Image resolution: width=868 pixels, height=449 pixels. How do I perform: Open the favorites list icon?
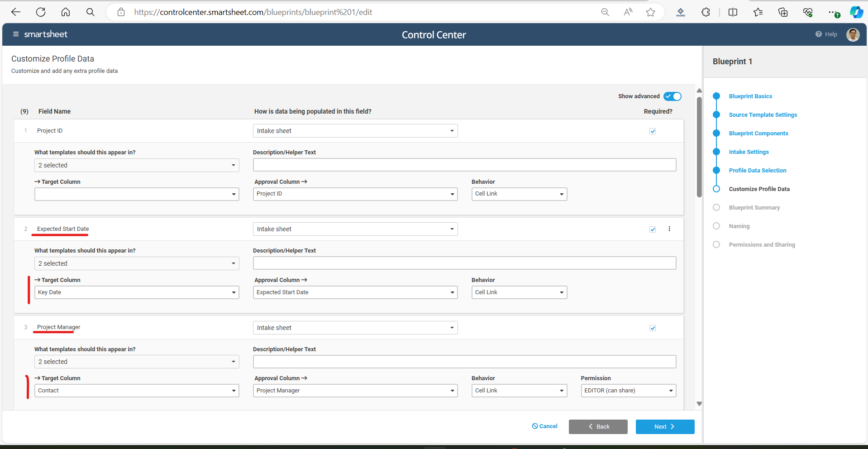tap(758, 12)
